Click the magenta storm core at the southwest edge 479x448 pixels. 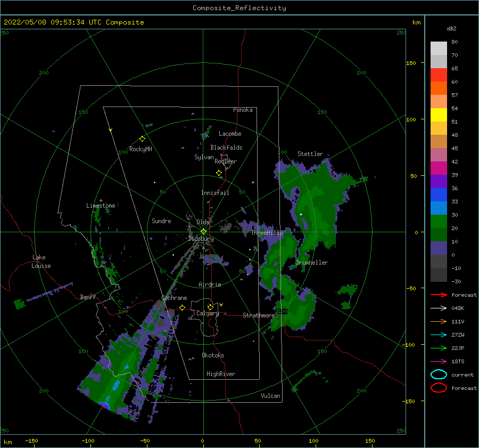(105, 405)
